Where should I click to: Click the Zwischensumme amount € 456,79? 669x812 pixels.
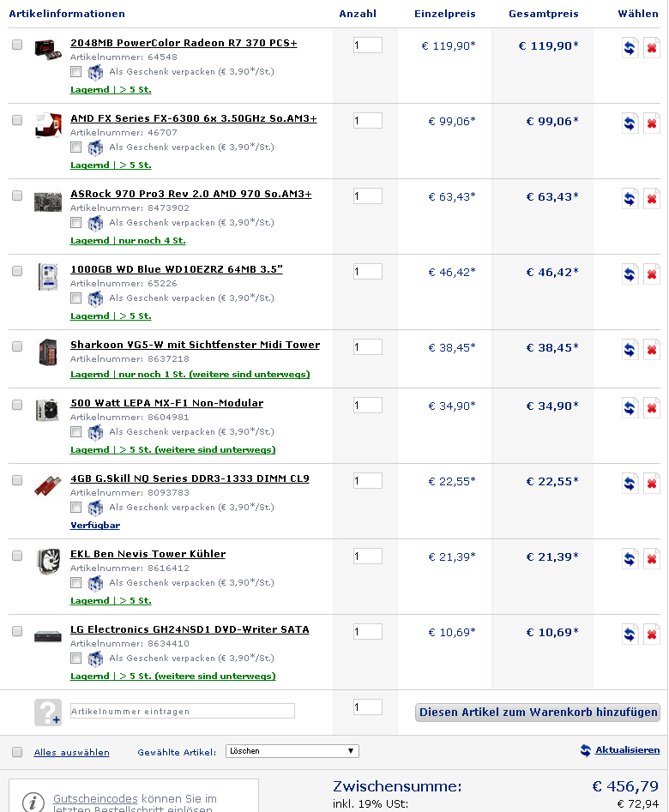coord(625,786)
